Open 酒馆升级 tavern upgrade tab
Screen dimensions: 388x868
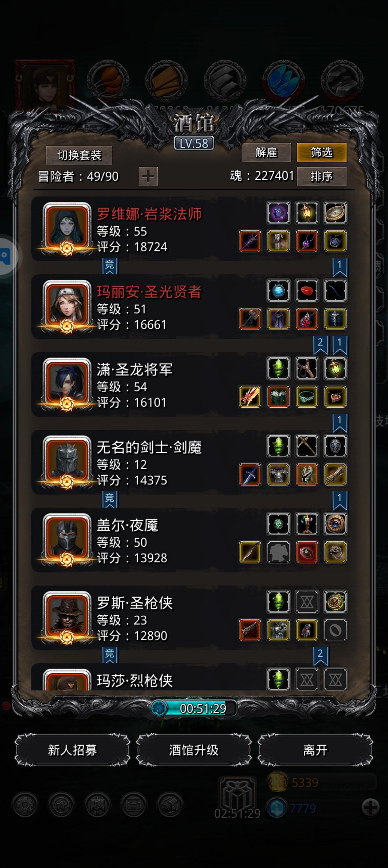[x=194, y=750]
